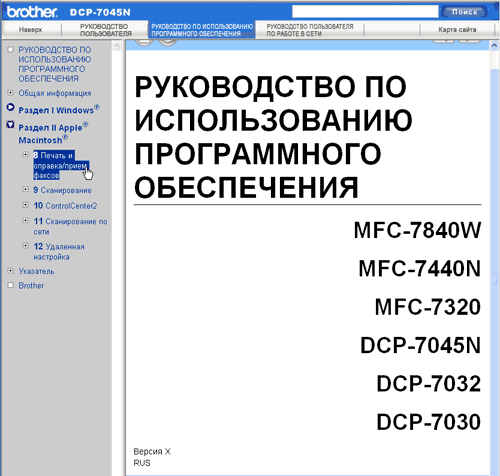The width and height of the screenshot is (500, 476).
Task: Open the Brother link in sidebar
Action: click(31, 286)
